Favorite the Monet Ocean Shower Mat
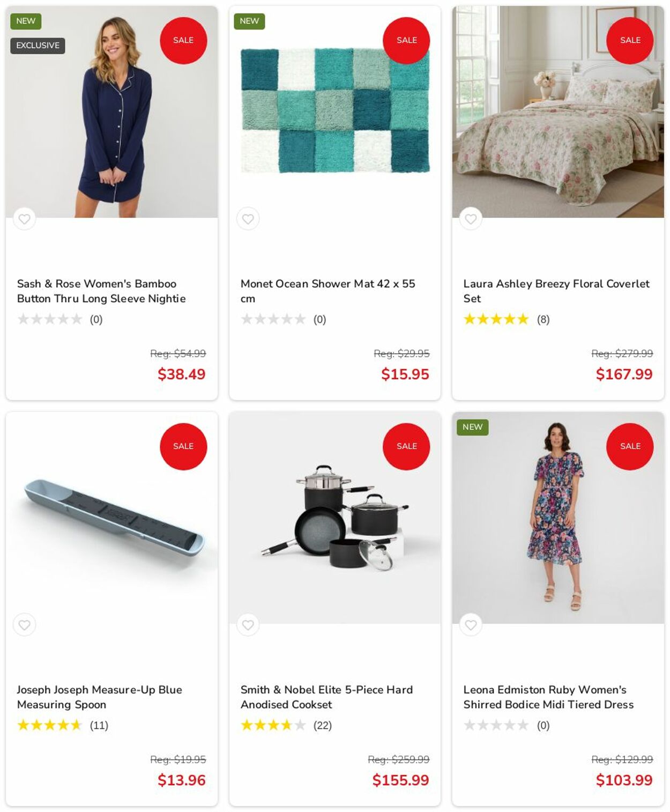 (248, 219)
